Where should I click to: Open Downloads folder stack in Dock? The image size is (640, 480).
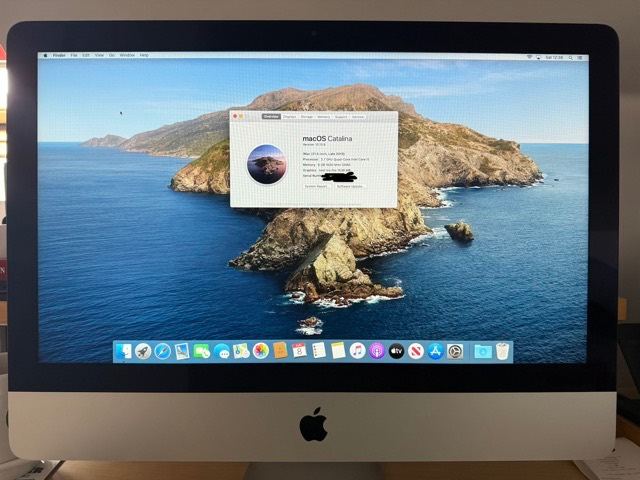[482, 351]
